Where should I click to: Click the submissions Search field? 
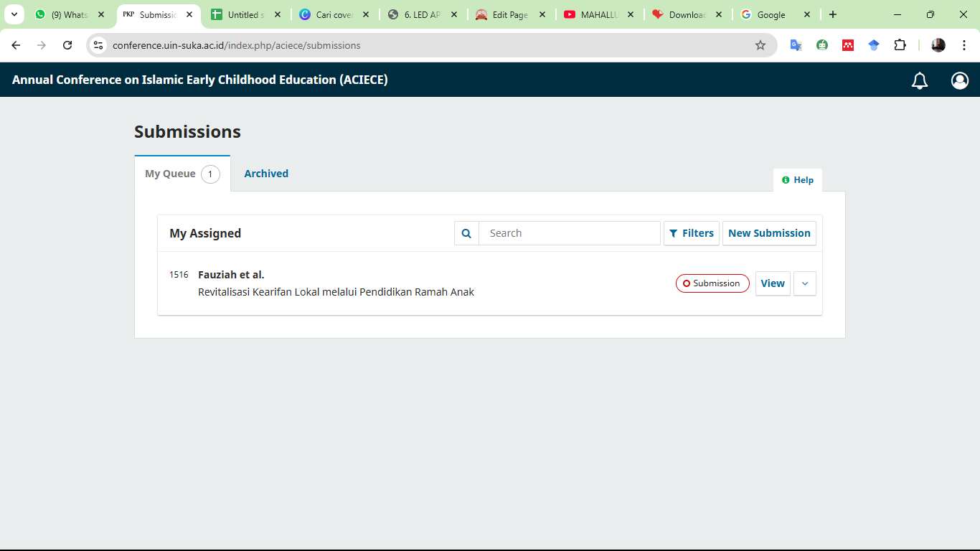point(569,233)
